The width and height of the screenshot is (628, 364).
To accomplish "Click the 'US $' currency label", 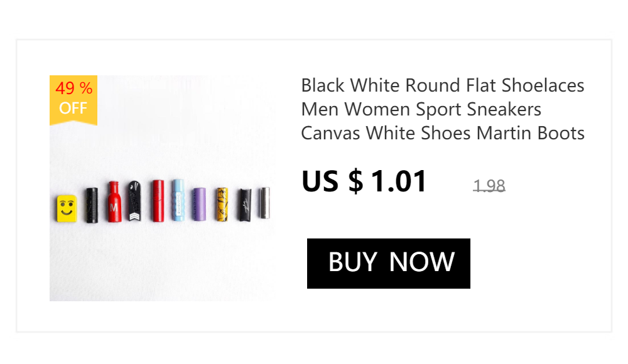I will click(x=332, y=182).
